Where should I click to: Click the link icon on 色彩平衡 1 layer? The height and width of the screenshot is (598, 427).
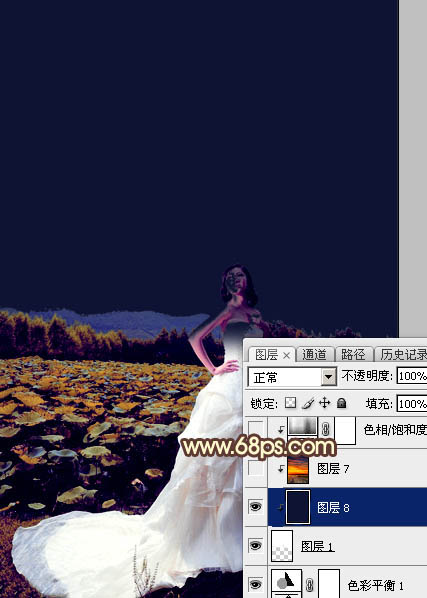coord(310,584)
